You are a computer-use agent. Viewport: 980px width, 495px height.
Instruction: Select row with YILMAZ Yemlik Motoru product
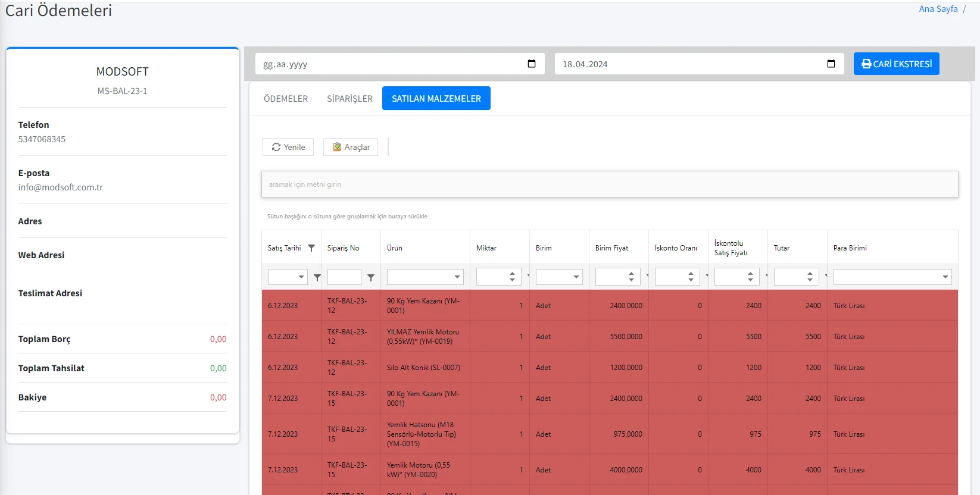[610, 337]
